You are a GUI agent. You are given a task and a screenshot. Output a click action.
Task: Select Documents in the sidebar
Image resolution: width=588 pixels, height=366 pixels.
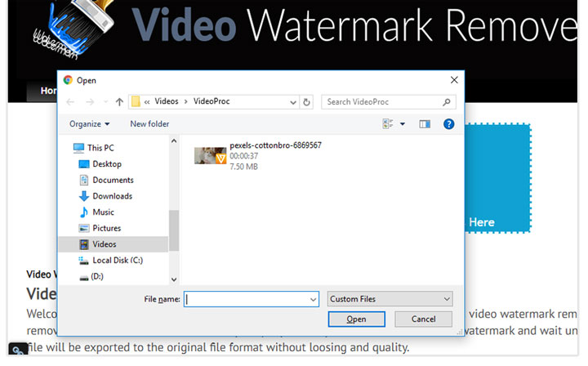coord(106,180)
